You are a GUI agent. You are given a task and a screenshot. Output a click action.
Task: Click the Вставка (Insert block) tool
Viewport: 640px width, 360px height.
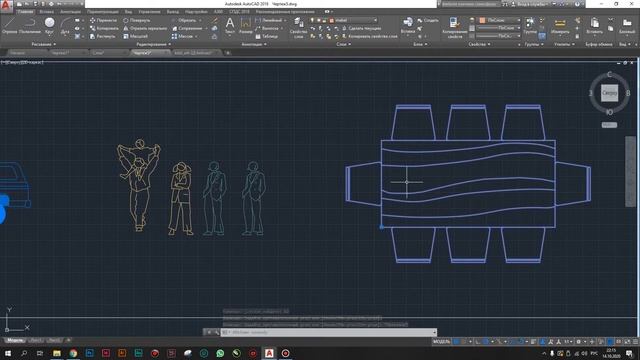tap(408, 25)
